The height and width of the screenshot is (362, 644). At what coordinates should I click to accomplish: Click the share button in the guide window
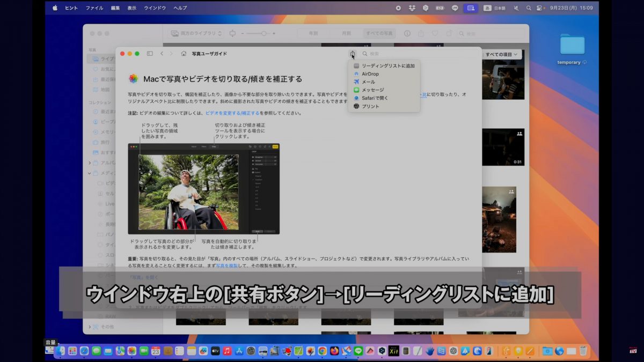pos(352,54)
